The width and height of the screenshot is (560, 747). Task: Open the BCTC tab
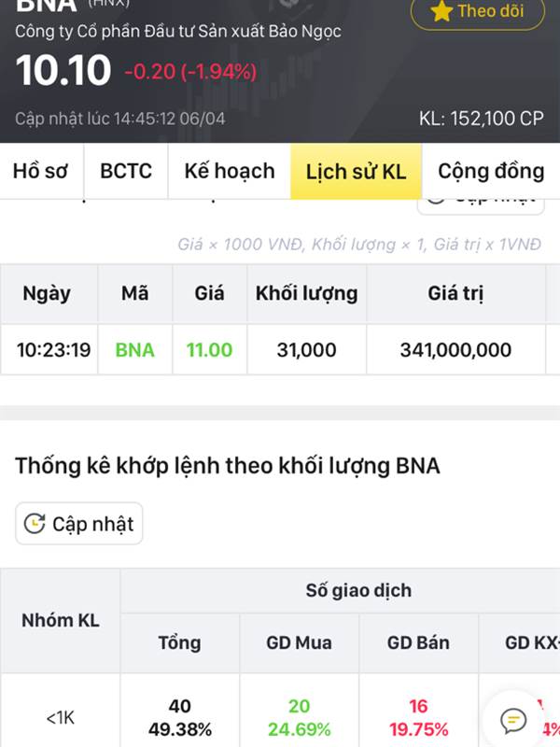point(126,171)
